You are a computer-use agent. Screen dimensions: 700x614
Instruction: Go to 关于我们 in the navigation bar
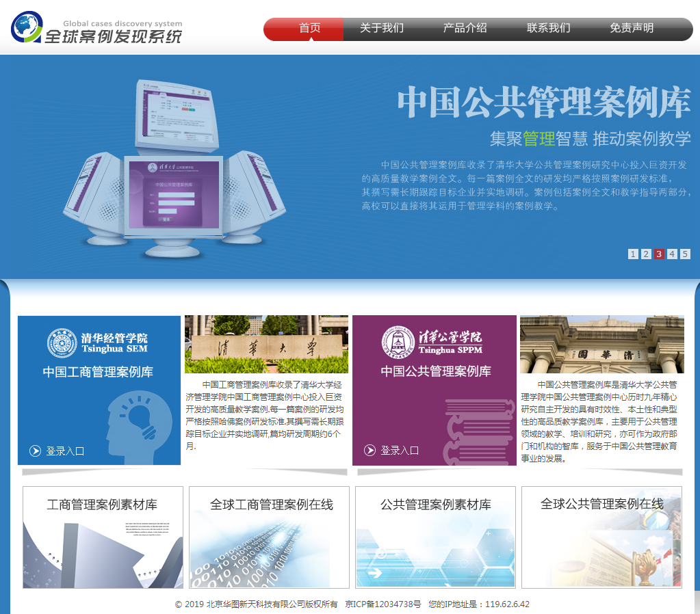coord(382,28)
